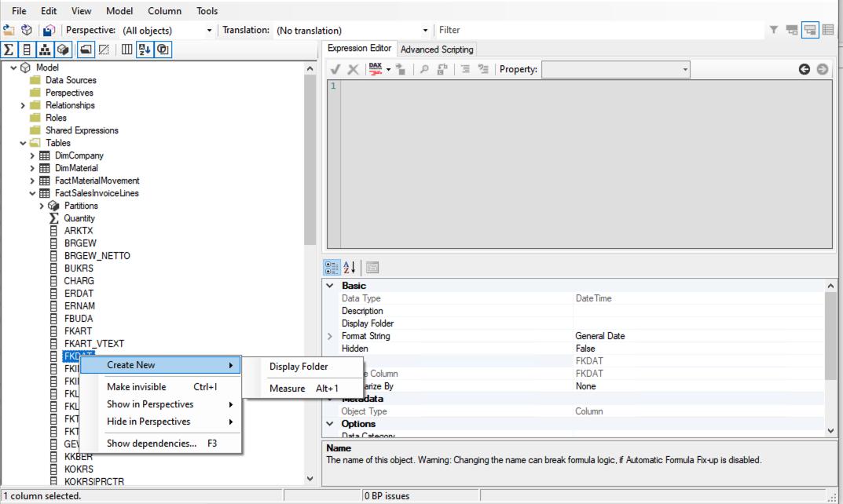Toggle show display folders button
This screenshot has height=504, width=843.
(x=86, y=49)
